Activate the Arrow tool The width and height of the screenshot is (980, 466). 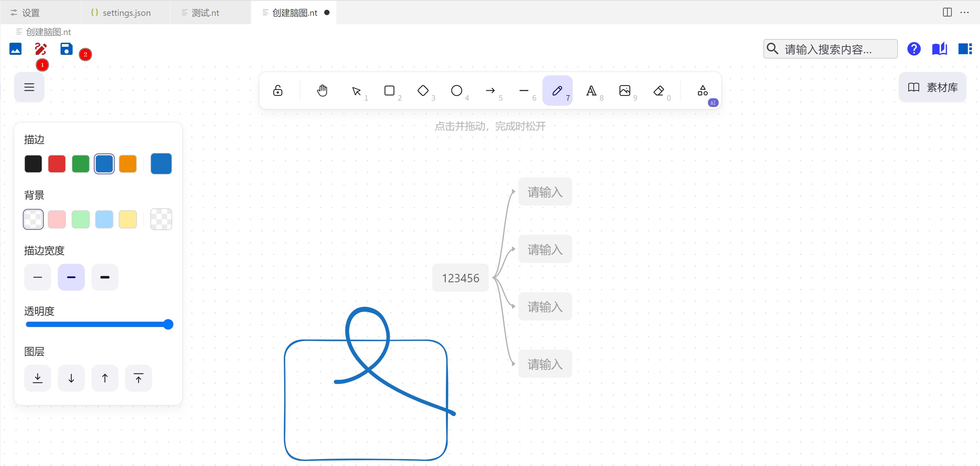490,91
